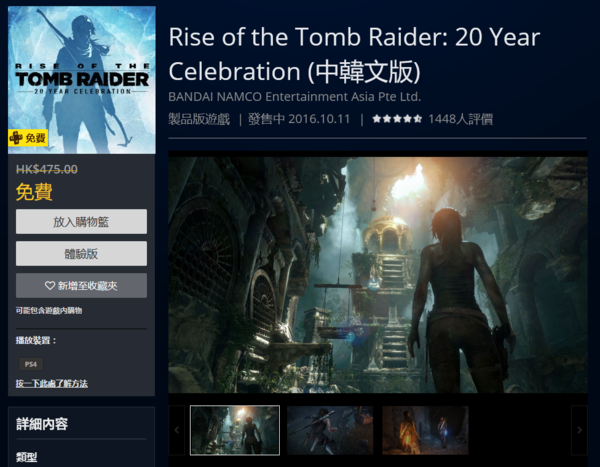Click the heart icon to add to wishlist
600x467 pixels.
pos(51,286)
